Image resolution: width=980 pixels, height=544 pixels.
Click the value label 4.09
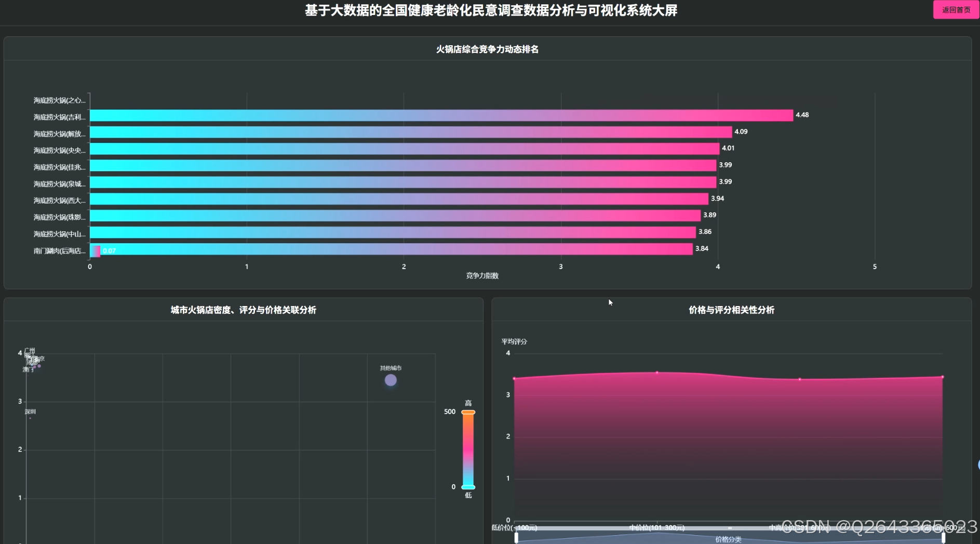tap(741, 131)
